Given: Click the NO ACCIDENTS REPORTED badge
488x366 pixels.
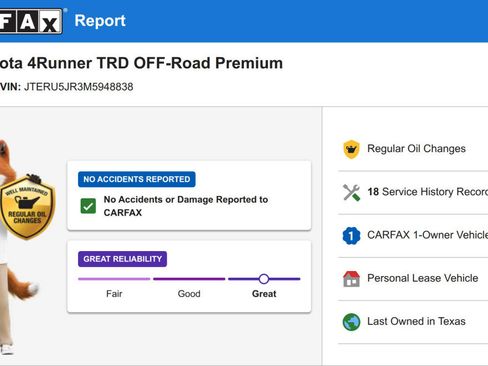Looking at the screenshot, I should (x=137, y=179).
